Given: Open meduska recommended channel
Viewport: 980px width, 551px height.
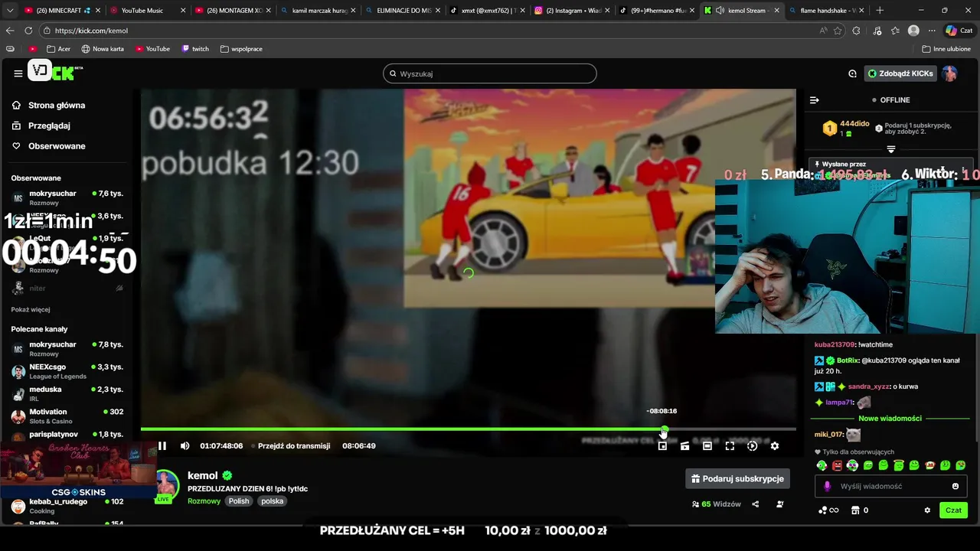Looking at the screenshot, I should [x=67, y=393].
